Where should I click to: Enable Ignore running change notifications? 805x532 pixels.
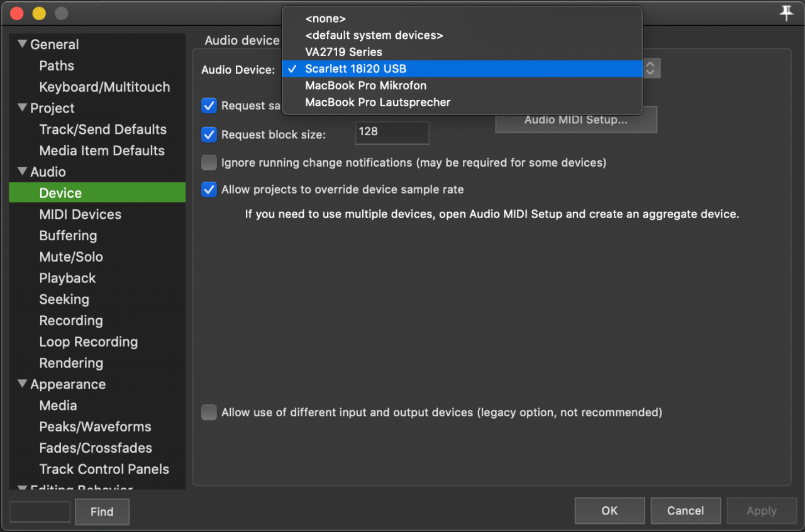click(x=209, y=163)
